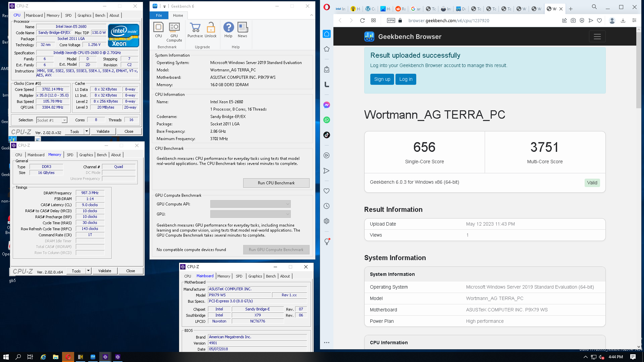The image size is (644, 362).
Task: Click the CPU benchmark icon in Geekbench ribbon
Action: (x=158, y=29)
